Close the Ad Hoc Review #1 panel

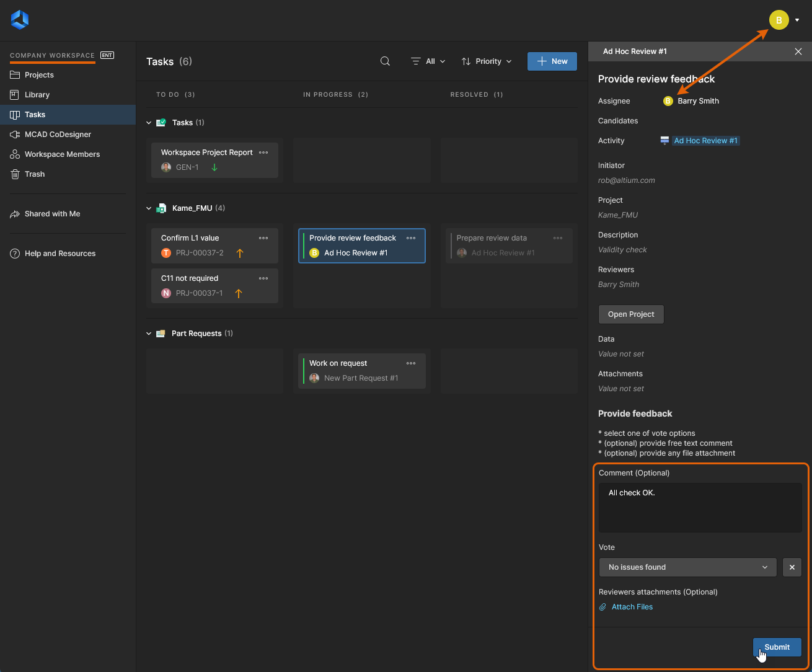tap(798, 51)
